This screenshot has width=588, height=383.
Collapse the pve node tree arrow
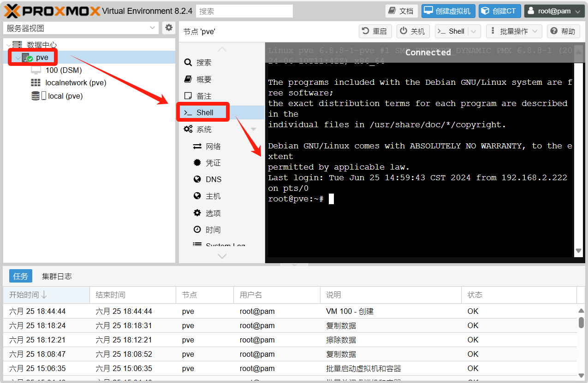(x=18, y=58)
